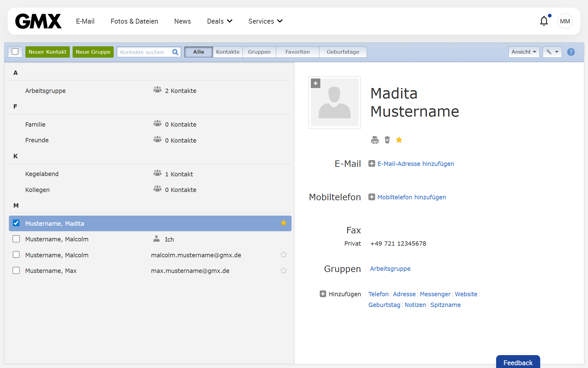
Task: Print contact using printer icon
Action: [x=375, y=140]
